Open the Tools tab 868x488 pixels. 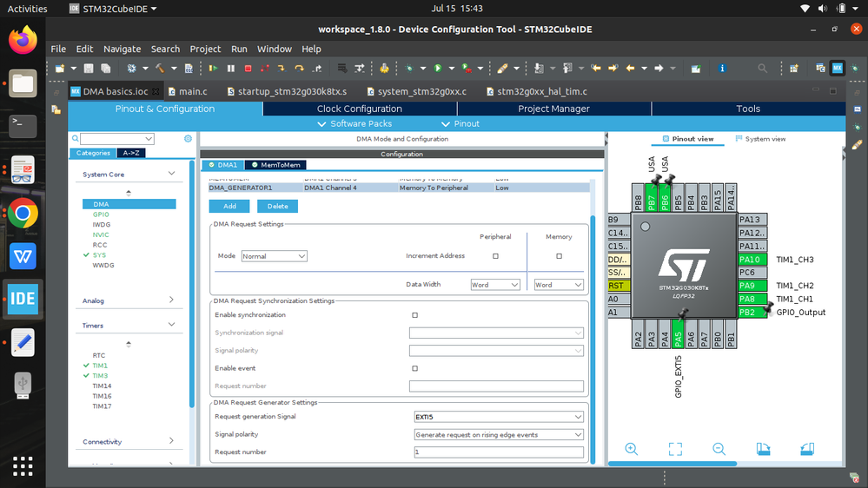click(748, 109)
